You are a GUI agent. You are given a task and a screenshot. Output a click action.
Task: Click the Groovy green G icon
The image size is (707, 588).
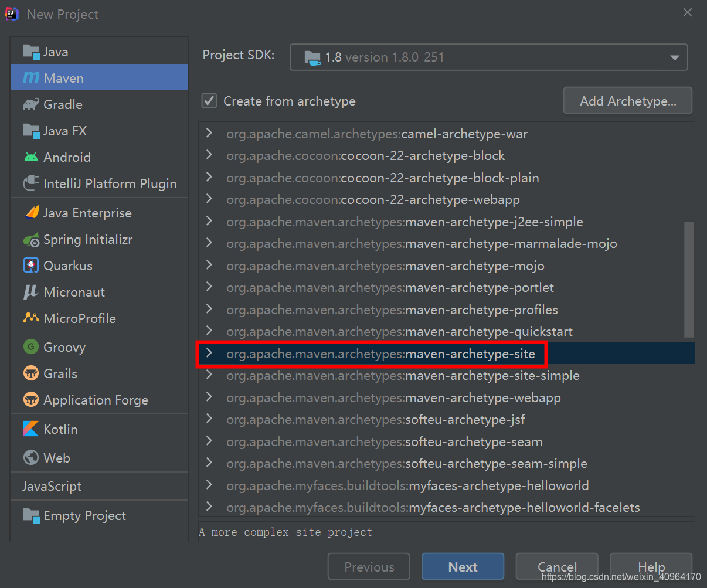pyautogui.click(x=31, y=347)
